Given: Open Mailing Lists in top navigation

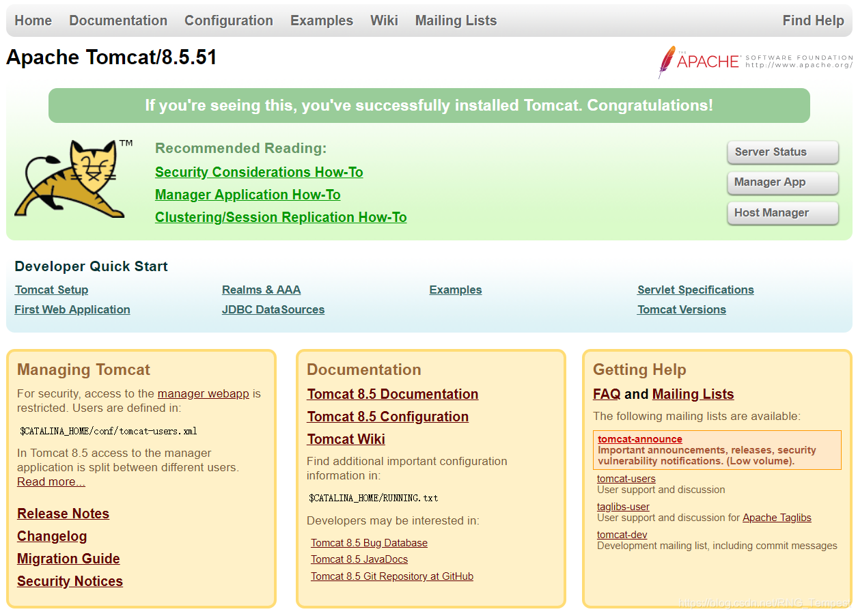Looking at the screenshot, I should tap(456, 20).
